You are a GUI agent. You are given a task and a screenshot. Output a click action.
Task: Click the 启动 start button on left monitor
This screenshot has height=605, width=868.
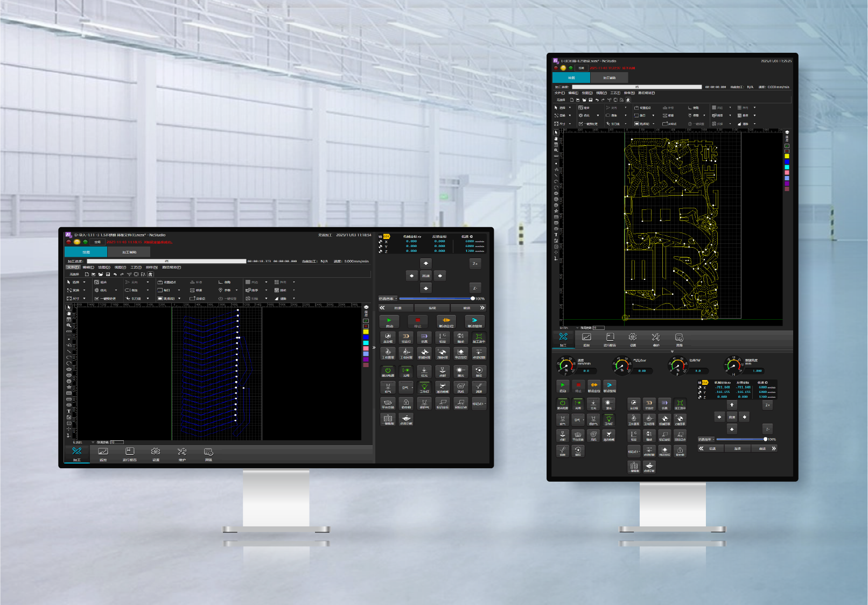click(389, 321)
